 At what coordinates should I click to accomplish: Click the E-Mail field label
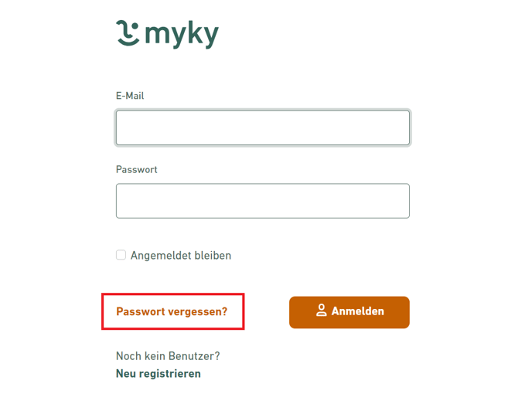coord(130,96)
